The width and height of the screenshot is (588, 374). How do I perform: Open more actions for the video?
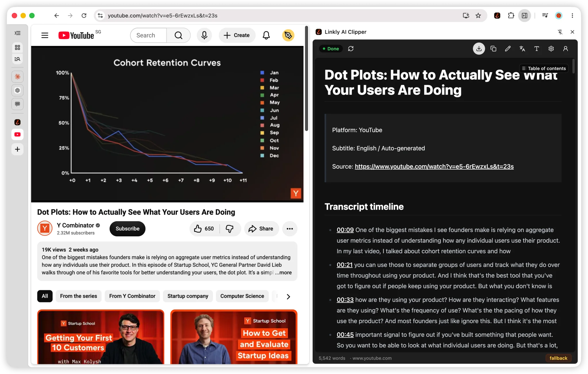click(x=290, y=229)
